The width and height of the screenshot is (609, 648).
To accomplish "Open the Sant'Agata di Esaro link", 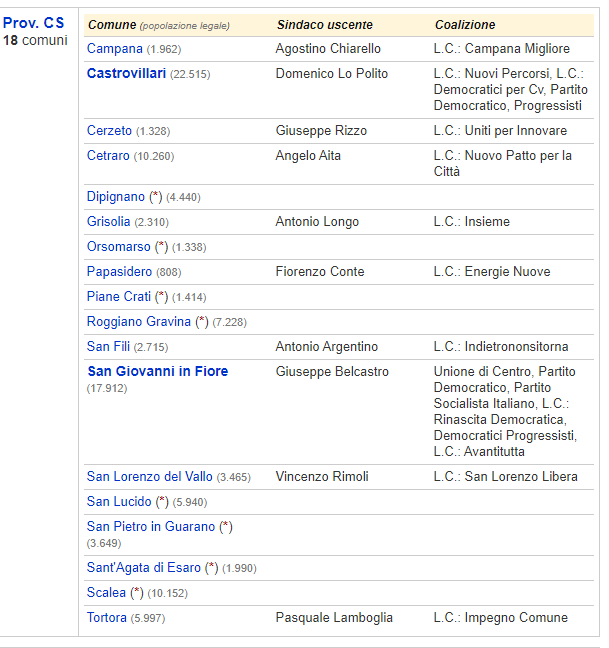I will (143, 568).
